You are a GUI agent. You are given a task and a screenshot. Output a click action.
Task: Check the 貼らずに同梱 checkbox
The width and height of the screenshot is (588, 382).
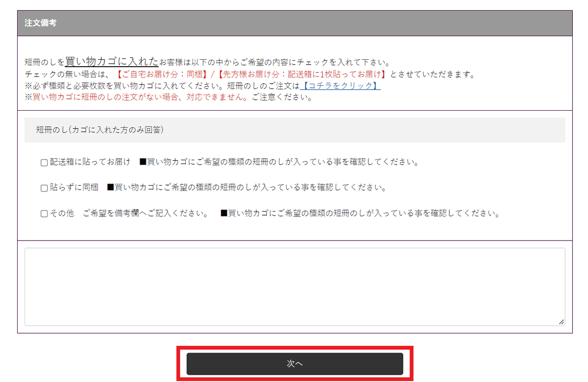pyautogui.click(x=44, y=188)
